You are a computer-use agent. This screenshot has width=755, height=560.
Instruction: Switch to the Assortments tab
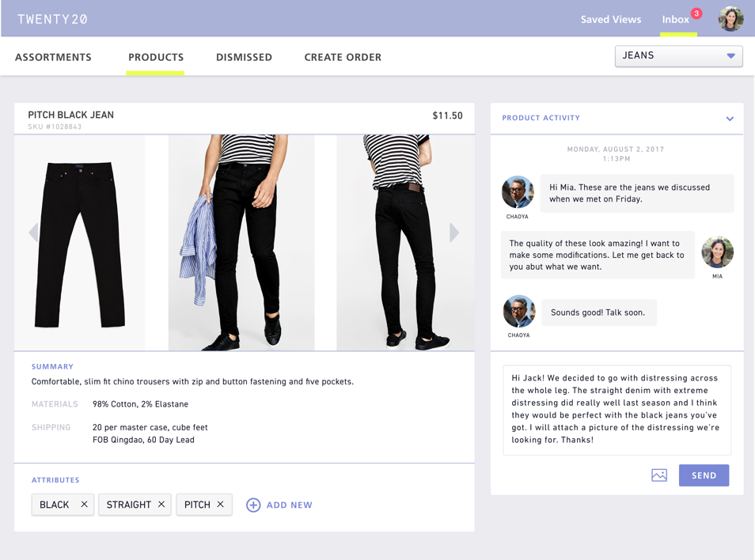(53, 57)
